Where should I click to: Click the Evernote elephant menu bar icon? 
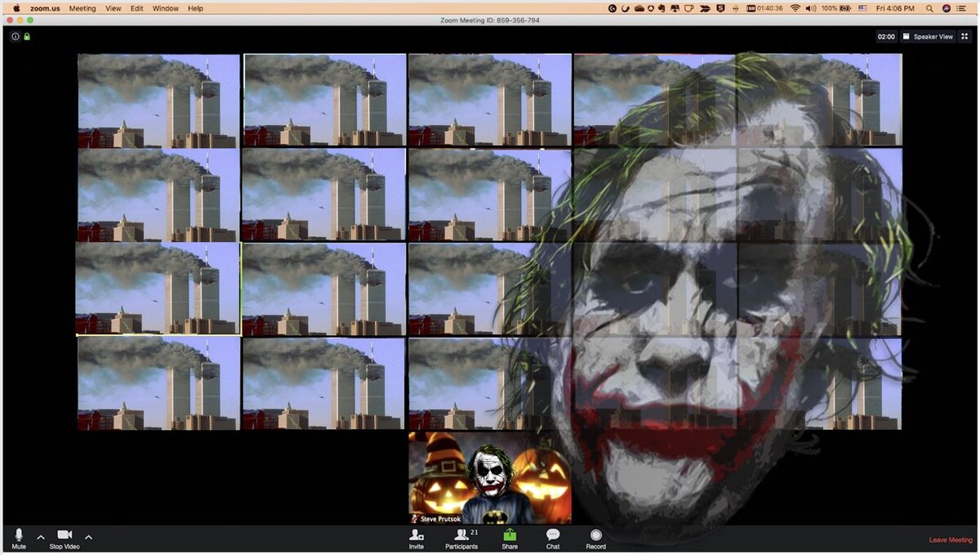tap(661, 8)
